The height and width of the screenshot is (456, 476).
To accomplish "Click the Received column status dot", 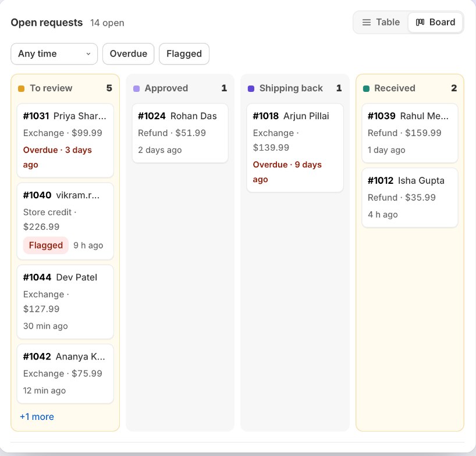I will (366, 88).
